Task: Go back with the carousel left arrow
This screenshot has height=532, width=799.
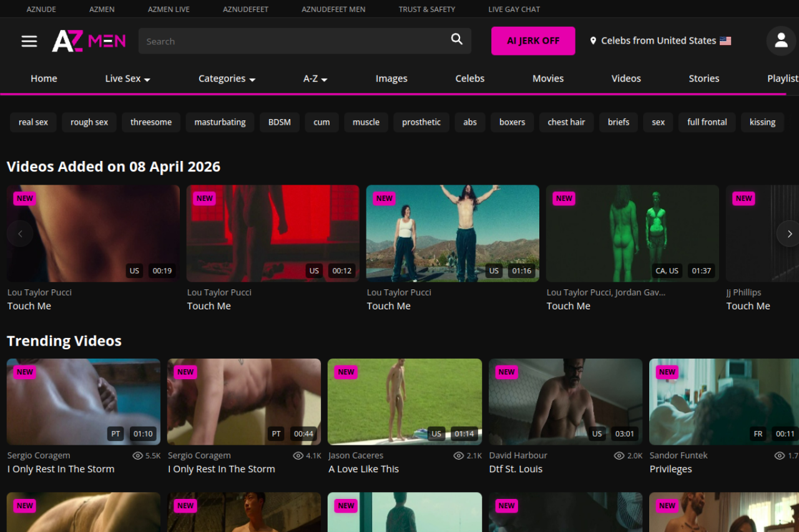Action: pos(20,234)
